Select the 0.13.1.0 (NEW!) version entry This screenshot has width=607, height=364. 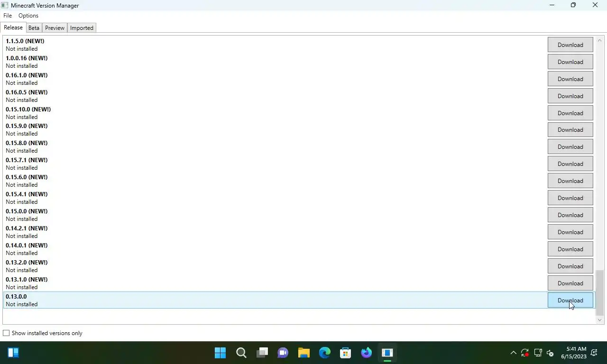[x=299, y=283]
